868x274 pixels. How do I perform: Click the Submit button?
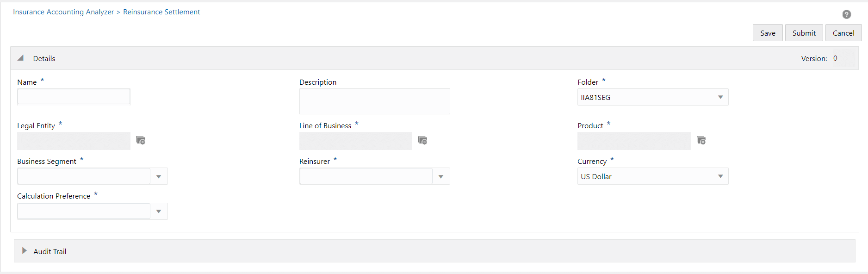(804, 33)
